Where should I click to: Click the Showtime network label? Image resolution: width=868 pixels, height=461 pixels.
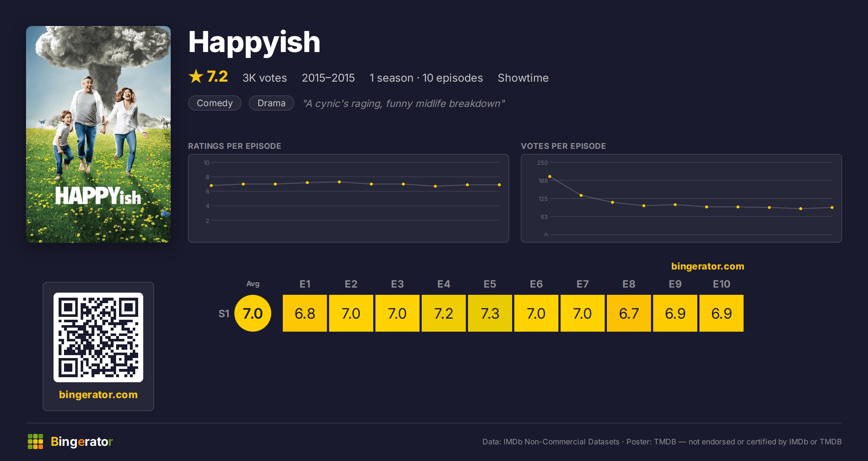(x=523, y=78)
